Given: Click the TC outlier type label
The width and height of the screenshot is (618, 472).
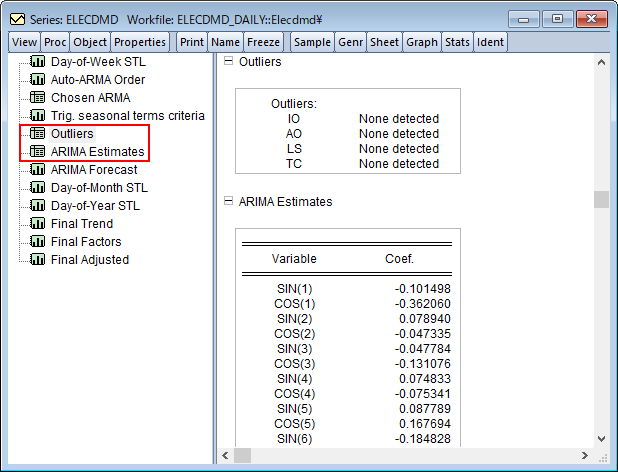Looking at the screenshot, I should [x=294, y=164].
